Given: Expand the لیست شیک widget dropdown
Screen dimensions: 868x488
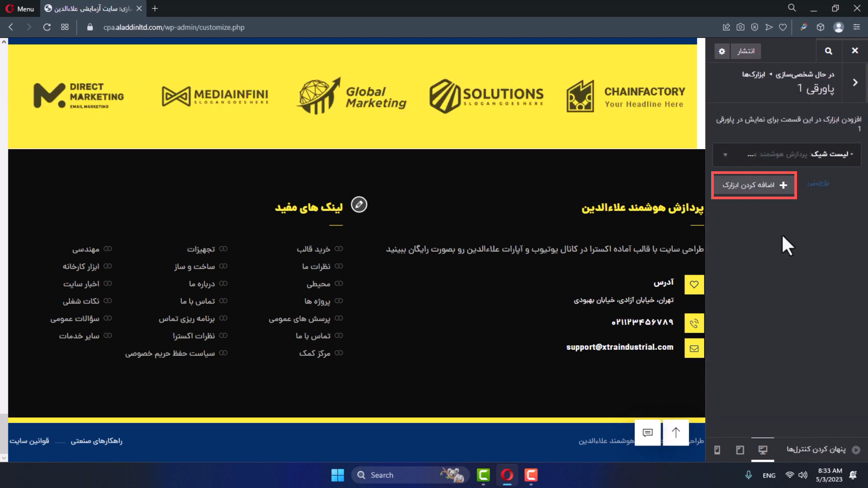Looking at the screenshot, I should click(x=725, y=155).
